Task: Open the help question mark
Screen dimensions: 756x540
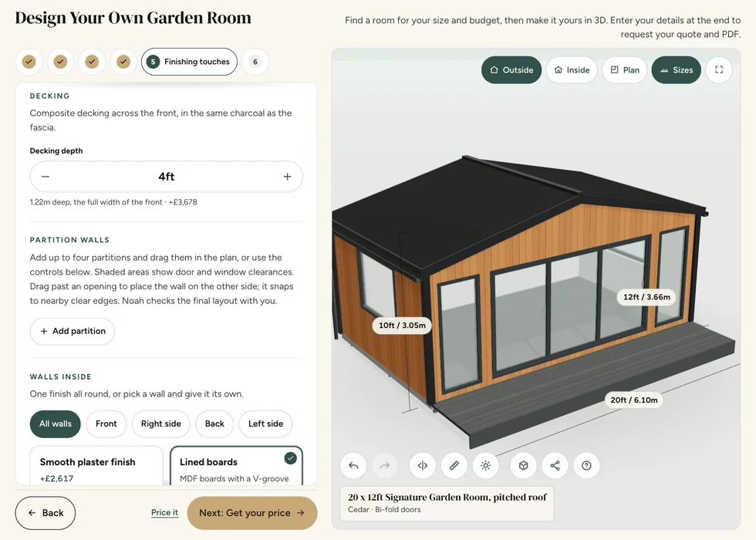Action: (x=586, y=466)
